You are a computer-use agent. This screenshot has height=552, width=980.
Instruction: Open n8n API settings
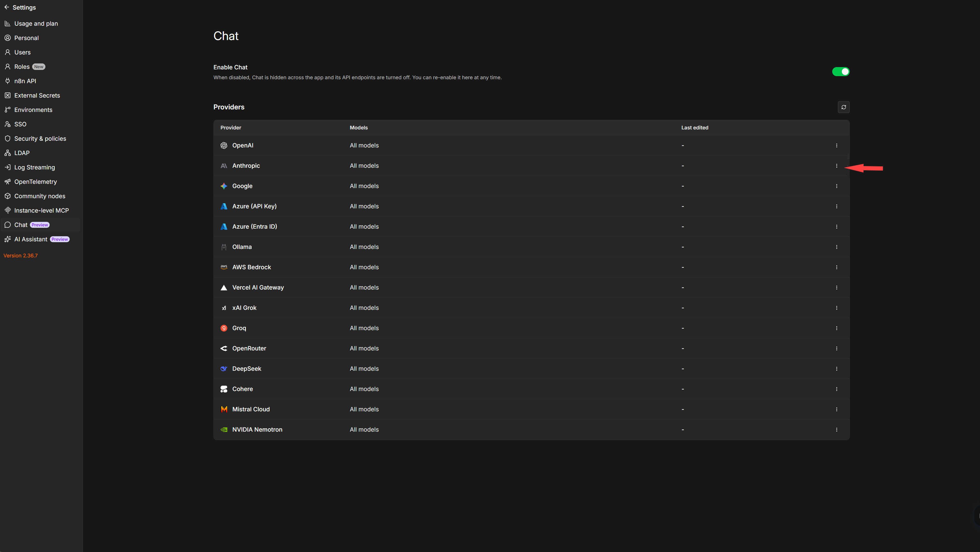tap(40, 81)
